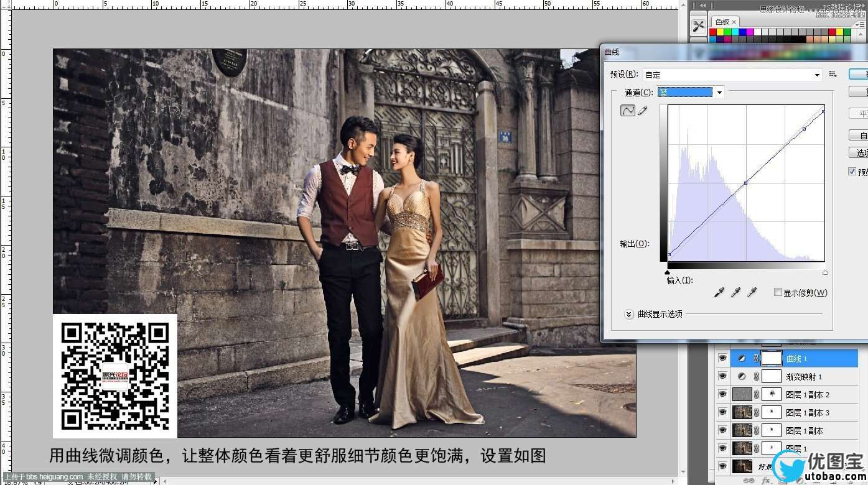This screenshot has height=485, width=868.
Task: Toggle visibility of 图层 1 副本
Action: (x=722, y=430)
